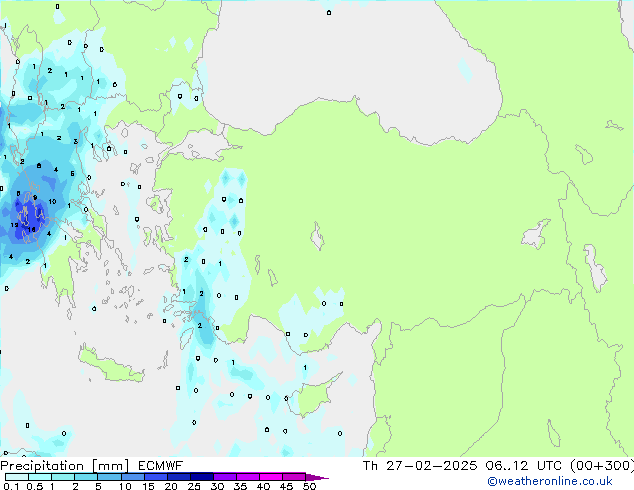Click the '10' value on the map near Greece
The height and width of the screenshot is (490, 634).
point(52,201)
